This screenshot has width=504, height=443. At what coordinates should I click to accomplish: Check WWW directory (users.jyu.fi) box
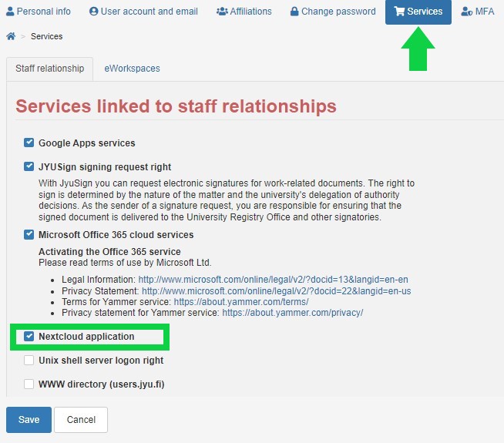pyautogui.click(x=29, y=384)
